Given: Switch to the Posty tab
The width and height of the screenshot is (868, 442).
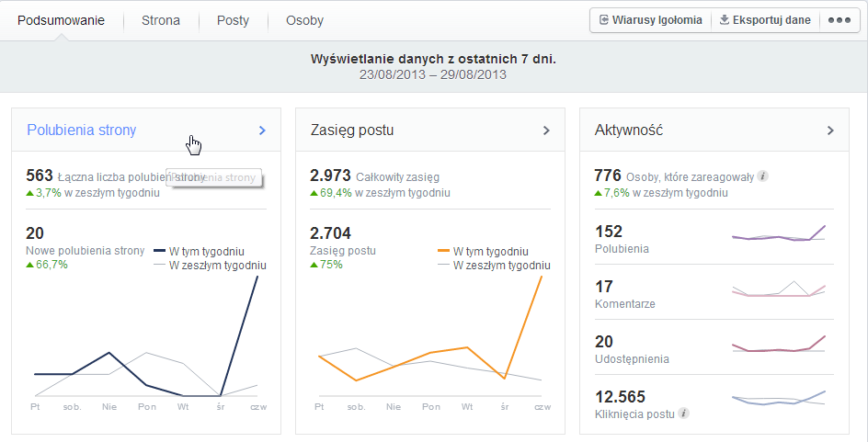Looking at the screenshot, I should pos(233,20).
